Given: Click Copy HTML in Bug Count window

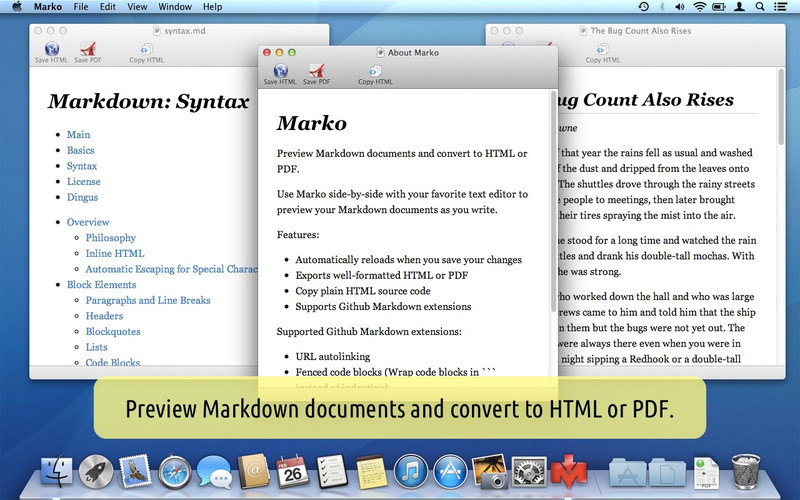Looking at the screenshot, I should coord(603,52).
